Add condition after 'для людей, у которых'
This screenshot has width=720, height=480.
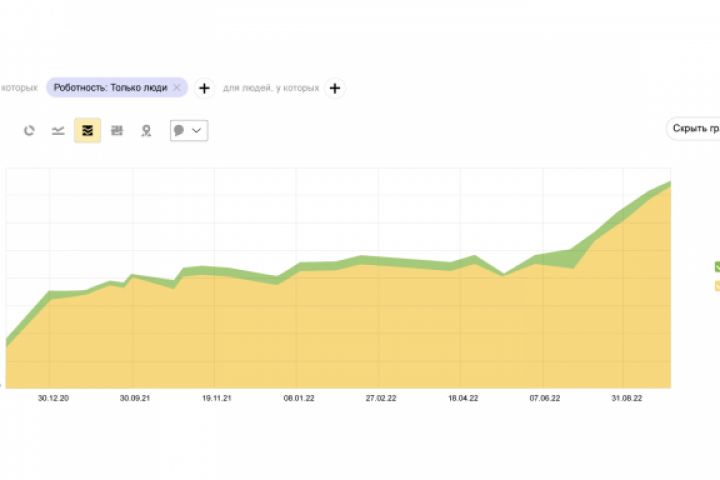tap(335, 88)
